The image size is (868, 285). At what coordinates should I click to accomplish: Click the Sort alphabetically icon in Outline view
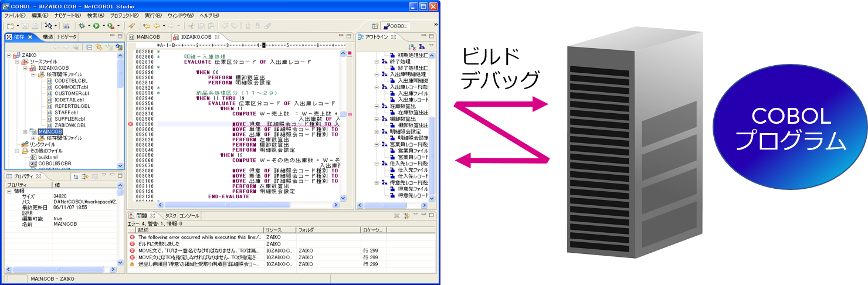point(412,46)
